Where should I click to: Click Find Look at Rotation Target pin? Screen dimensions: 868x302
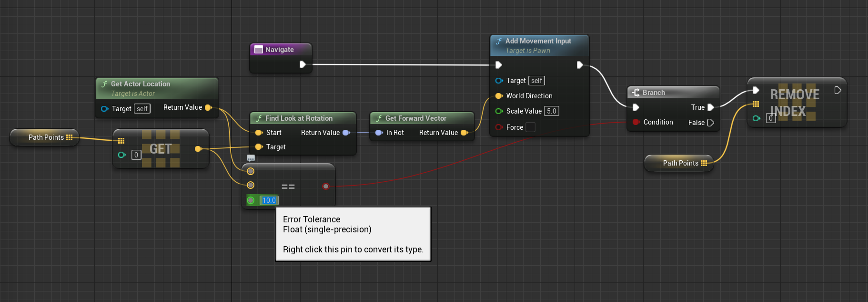coord(259,147)
